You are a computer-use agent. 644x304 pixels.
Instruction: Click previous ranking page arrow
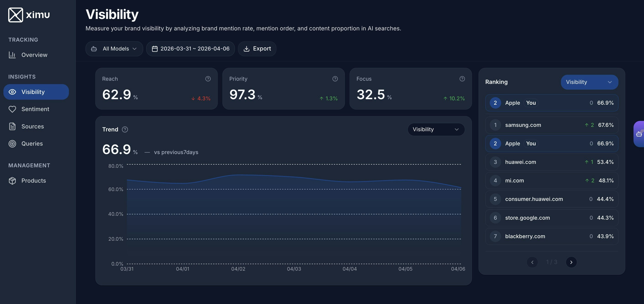(x=532, y=262)
